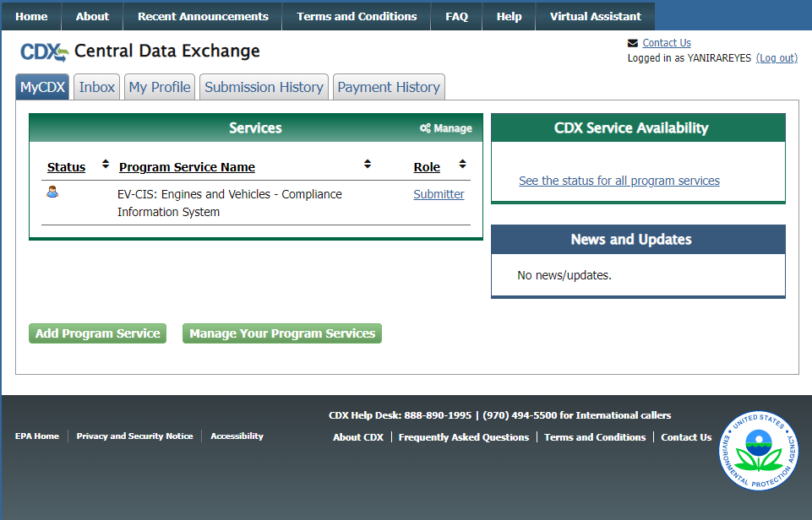Open the EPA Home footer link
812x520 pixels.
37,436
